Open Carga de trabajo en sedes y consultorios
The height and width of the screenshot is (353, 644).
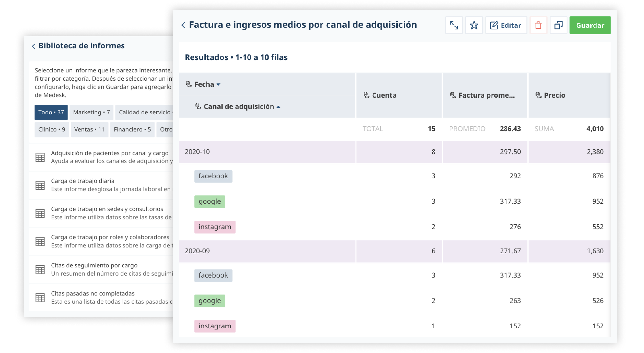pyautogui.click(x=107, y=209)
